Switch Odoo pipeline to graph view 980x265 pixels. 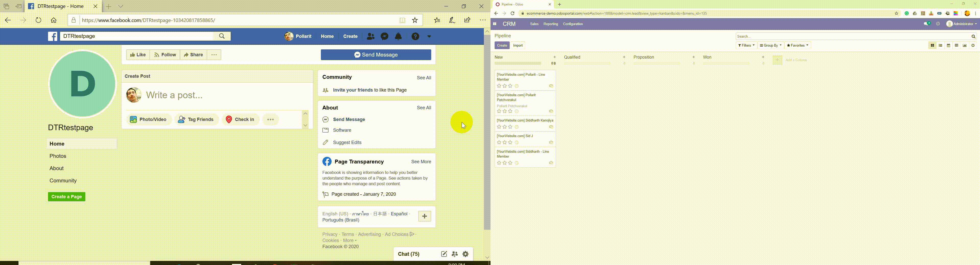965,46
